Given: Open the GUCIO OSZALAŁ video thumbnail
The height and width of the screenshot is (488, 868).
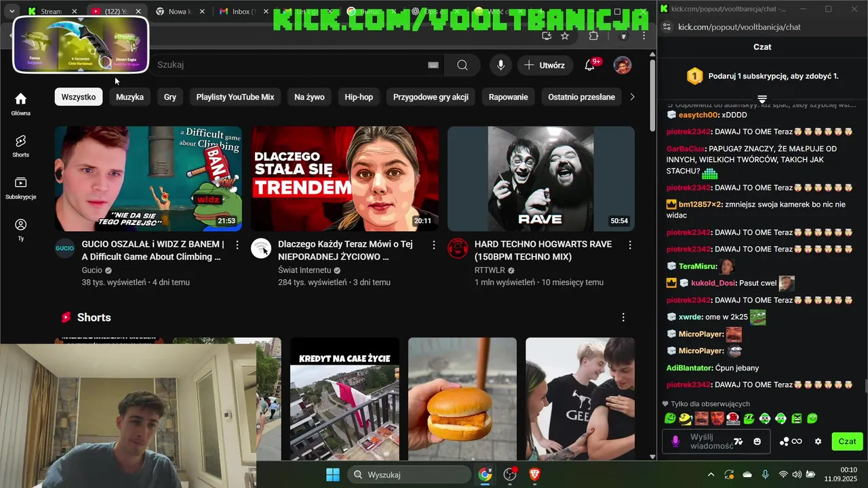Looking at the screenshot, I should 149,179.
